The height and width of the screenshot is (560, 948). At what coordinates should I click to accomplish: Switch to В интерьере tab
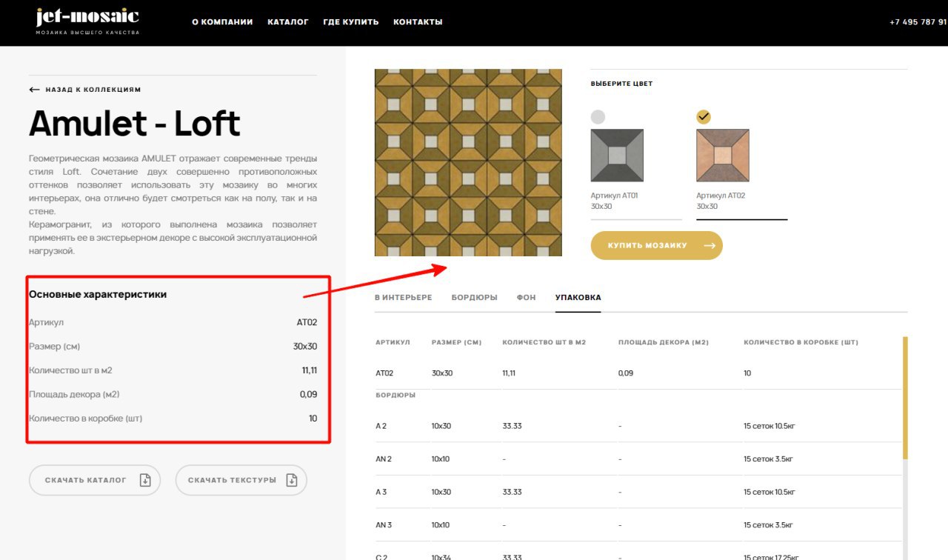coord(404,297)
